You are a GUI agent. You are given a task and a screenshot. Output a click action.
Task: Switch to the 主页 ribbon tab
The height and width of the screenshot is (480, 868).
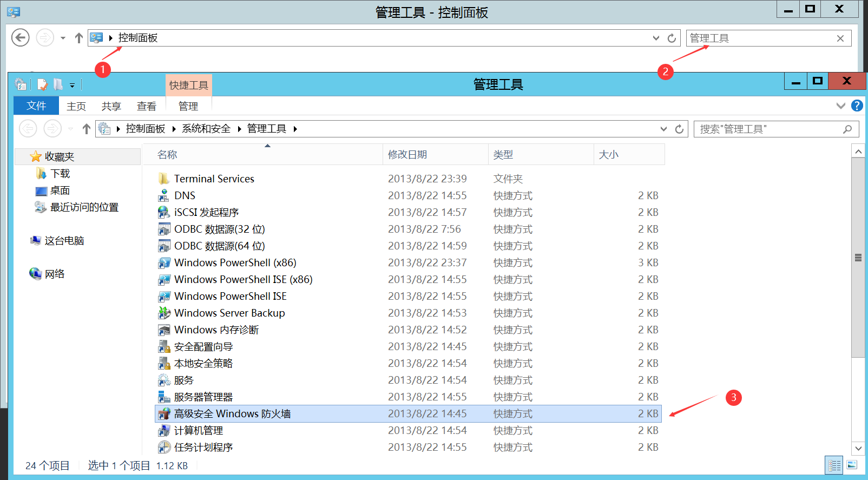(76, 106)
